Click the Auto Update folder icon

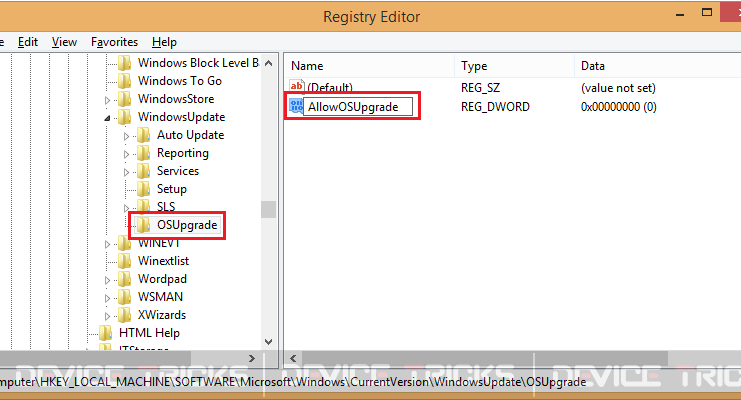click(x=144, y=135)
